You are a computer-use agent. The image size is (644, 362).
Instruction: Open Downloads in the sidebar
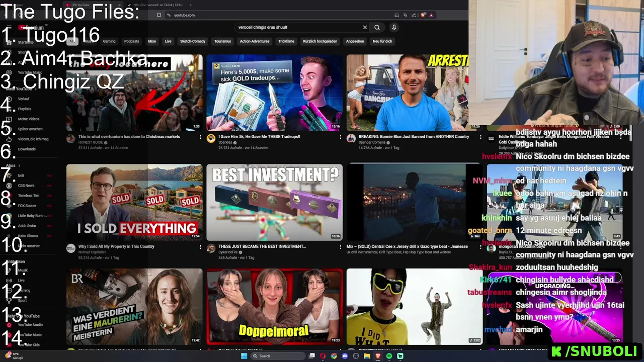click(x=27, y=149)
